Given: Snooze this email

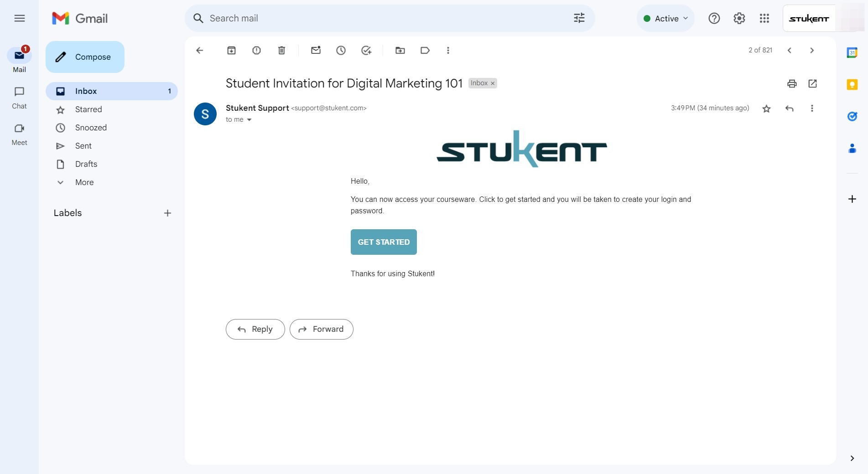Looking at the screenshot, I should pyautogui.click(x=341, y=51).
